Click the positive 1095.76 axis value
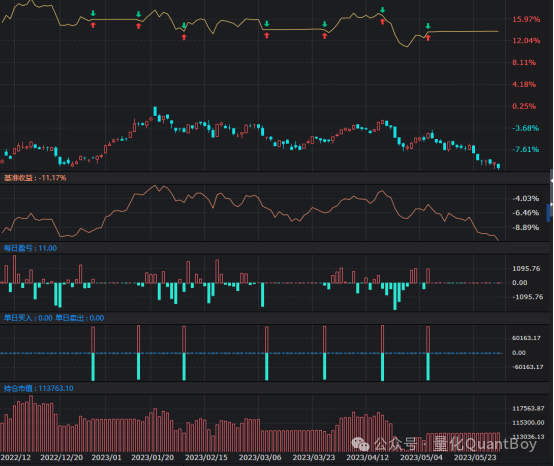 [526, 269]
